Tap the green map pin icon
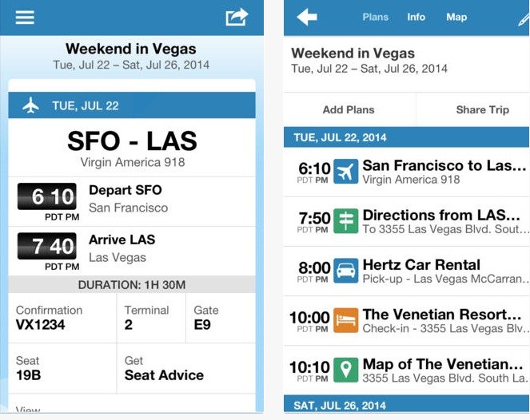 coord(346,370)
